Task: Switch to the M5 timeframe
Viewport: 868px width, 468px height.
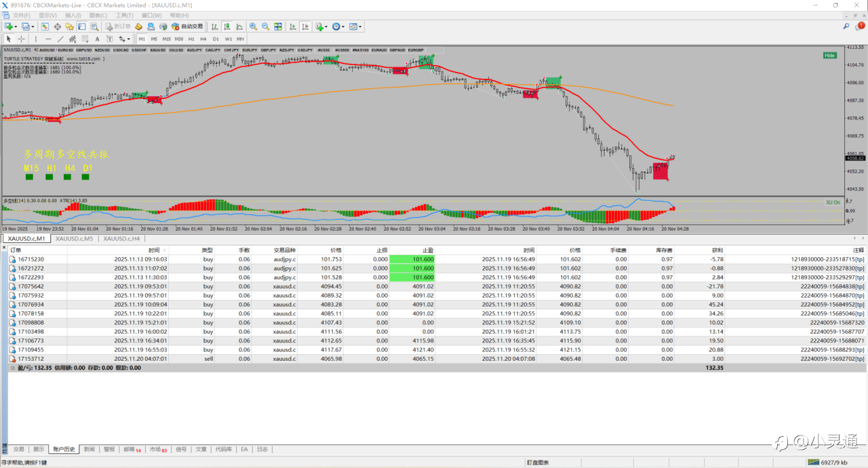Action: tap(154, 39)
